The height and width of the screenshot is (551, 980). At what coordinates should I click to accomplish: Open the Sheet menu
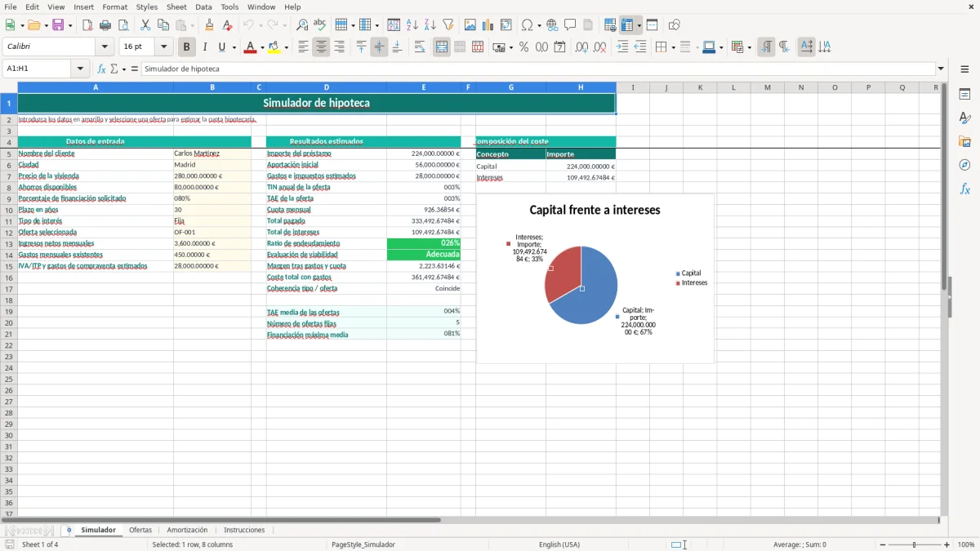tap(176, 7)
